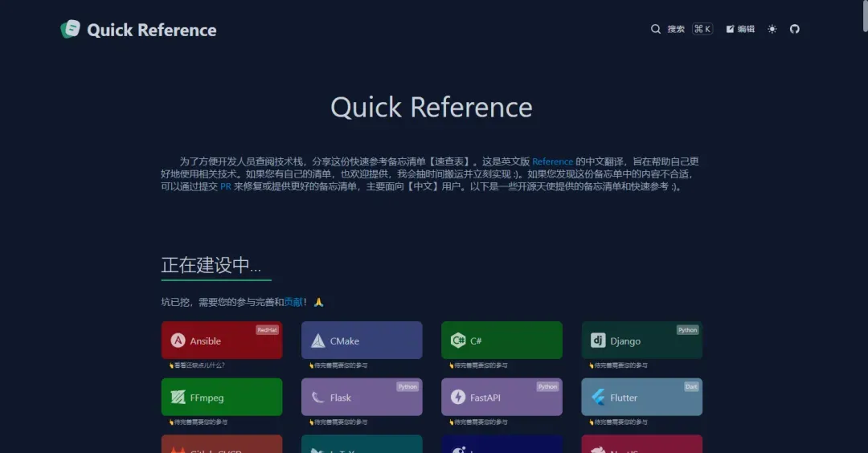868x453 pixels.
Task: Click the note below the CMake card
Action: tap(338, 365)
